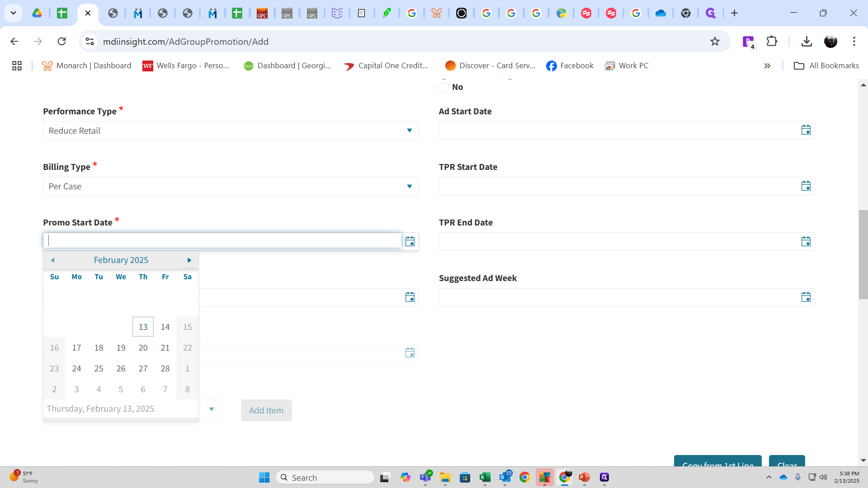Click the page vertical scrollbar thumb
The image size is (868, 488).
863,254
